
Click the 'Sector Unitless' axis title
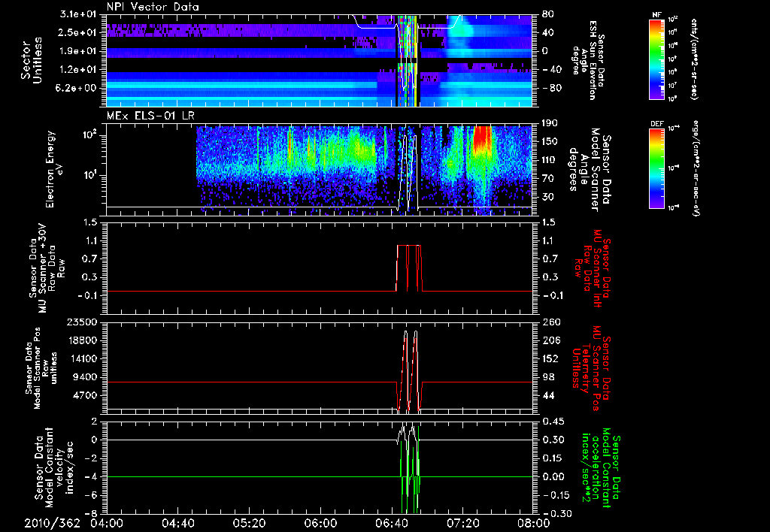[x=32, y=60]
